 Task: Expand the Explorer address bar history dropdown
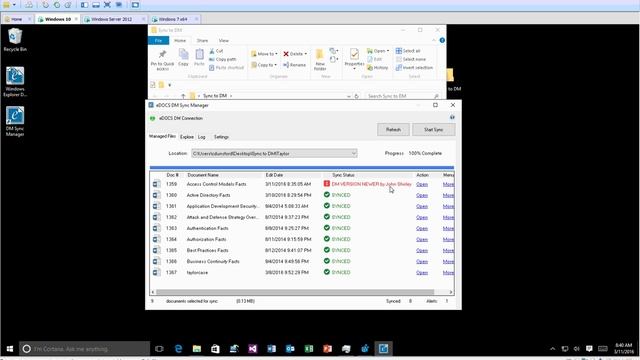[349, 96]
